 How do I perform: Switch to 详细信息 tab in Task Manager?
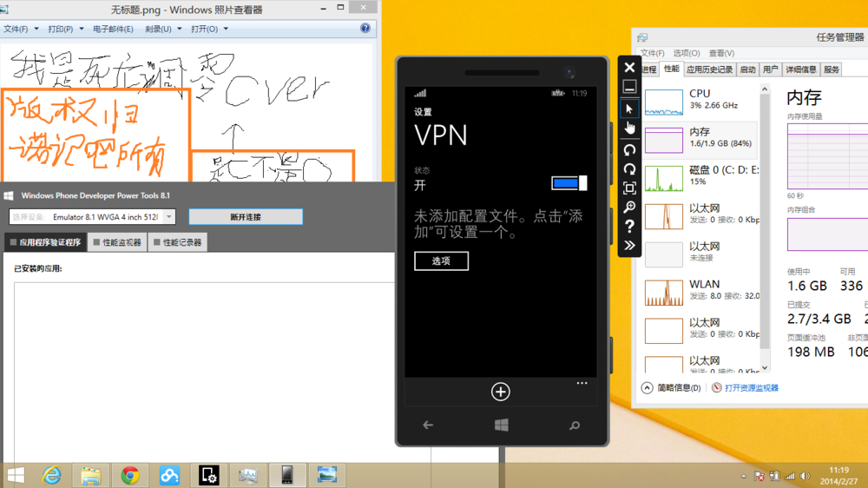tap(801, 69)
